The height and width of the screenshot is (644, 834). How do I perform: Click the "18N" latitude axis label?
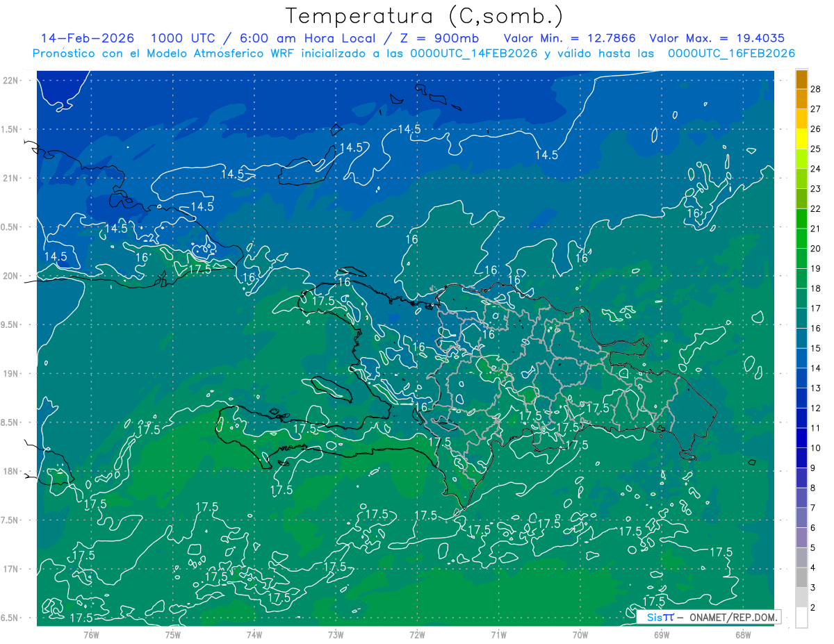click(12, 471)
